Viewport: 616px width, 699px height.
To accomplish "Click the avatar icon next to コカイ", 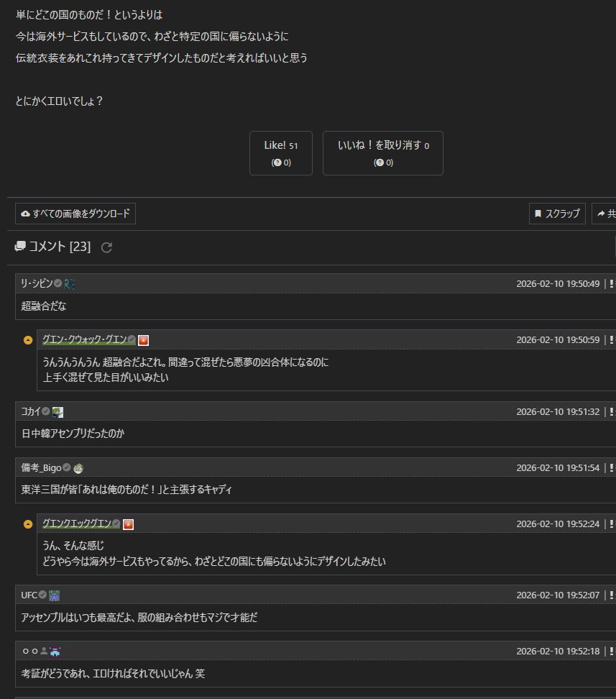I will (x=58, y=412).
